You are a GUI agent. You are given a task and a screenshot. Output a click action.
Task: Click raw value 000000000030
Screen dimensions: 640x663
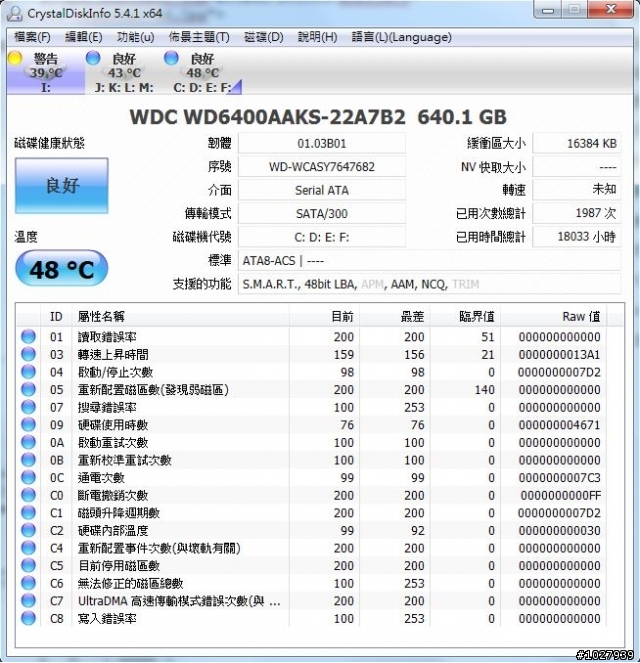coord(559,531)
